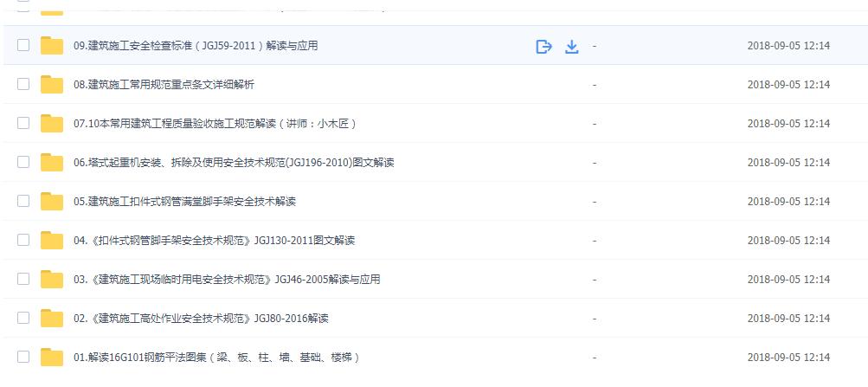Check the box for 03.《建筑施工现场临时用电安全技术规范》

pyautogui.click(x=23, y=279)
